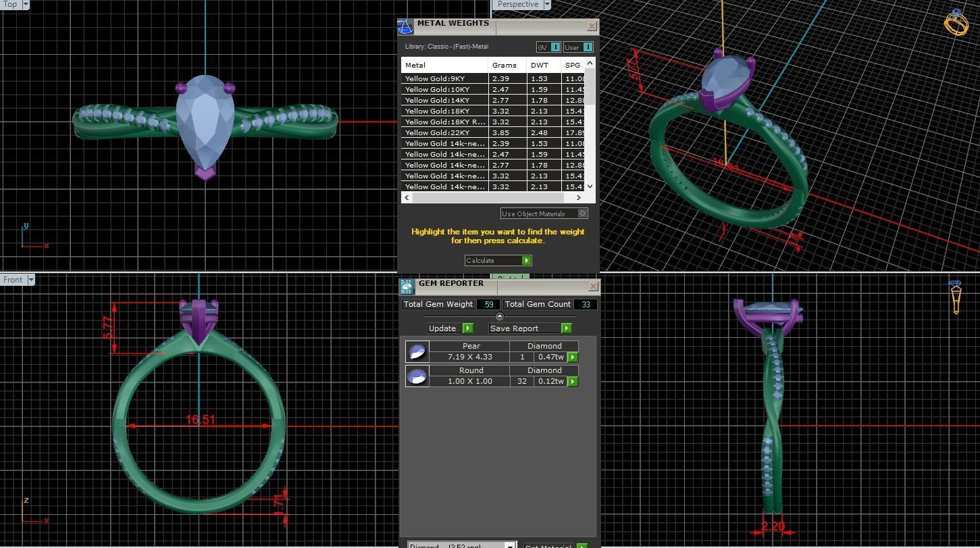This screenshot has height=548, width=980.
Task: Click the Save Report button
Action: coord(530,328)
